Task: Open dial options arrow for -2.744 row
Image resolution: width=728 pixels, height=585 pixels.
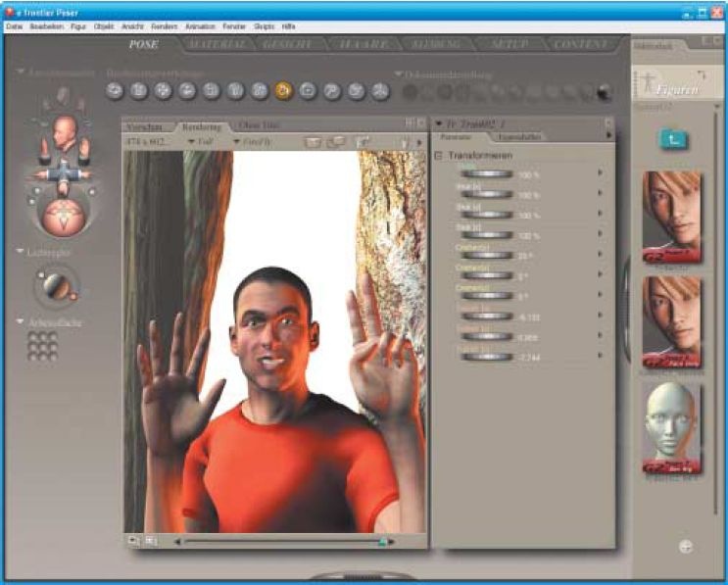Action: coord(601,355)
